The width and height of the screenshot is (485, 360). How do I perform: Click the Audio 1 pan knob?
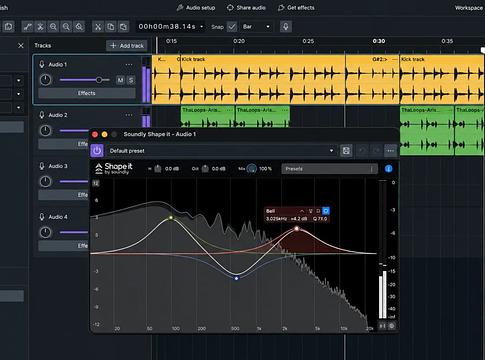[45, 80]
